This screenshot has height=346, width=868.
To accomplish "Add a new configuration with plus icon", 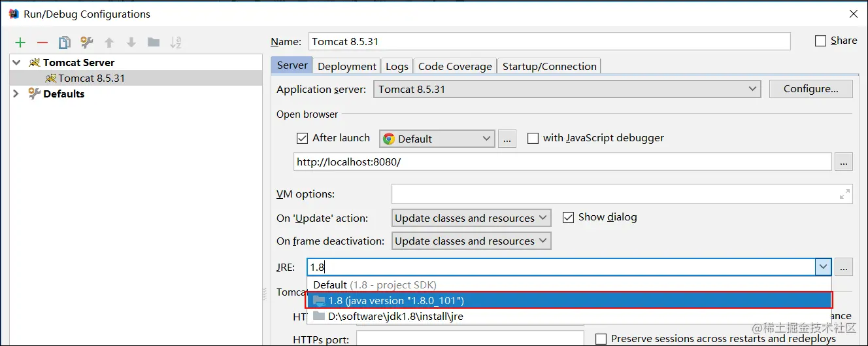I will coord(20,43).
